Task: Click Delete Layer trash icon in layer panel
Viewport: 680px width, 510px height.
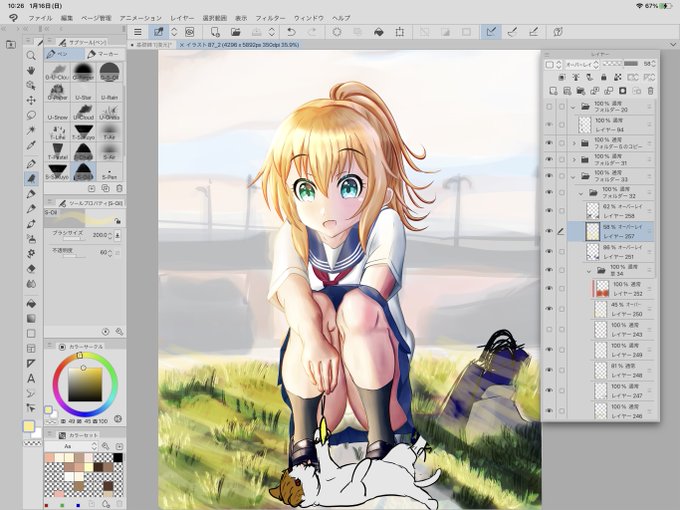Action: point(650,91)
